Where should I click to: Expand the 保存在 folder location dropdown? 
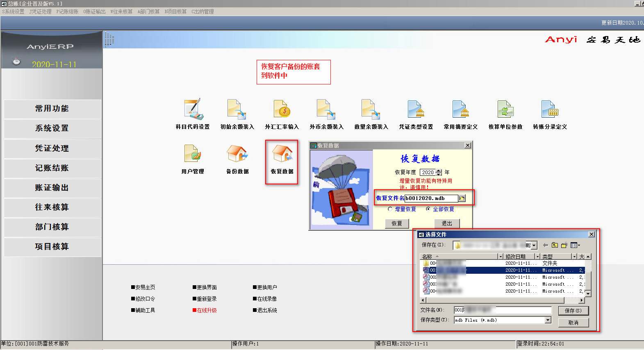534,245
